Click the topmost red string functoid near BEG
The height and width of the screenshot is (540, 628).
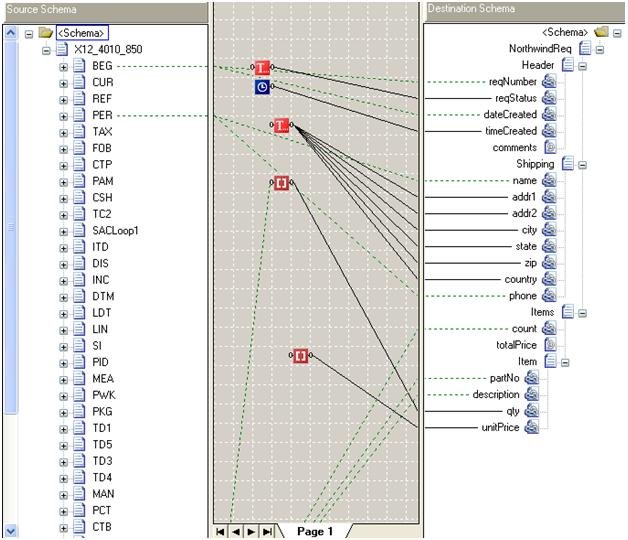pyautogui.click(x=262, y=68)
